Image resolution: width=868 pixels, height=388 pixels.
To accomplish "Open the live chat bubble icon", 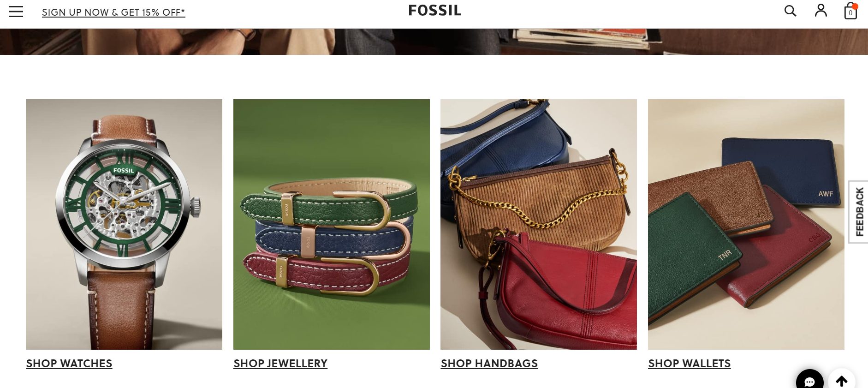I will pyautogui.click(x=809, y=381).
